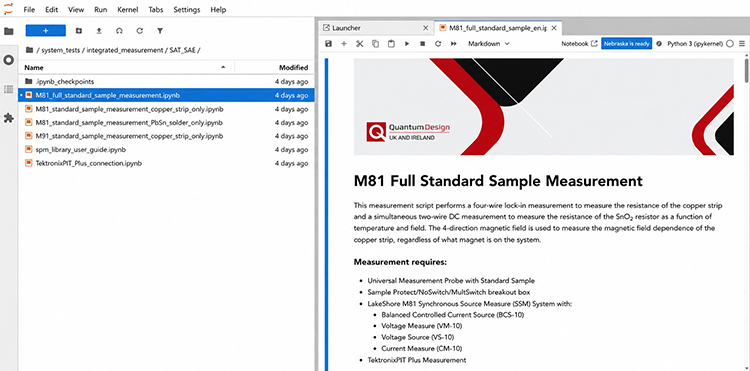The height and width of the screenshot is (371, 750).
Task: Open the Tabs menu
Action: click(x=156, y=10)
